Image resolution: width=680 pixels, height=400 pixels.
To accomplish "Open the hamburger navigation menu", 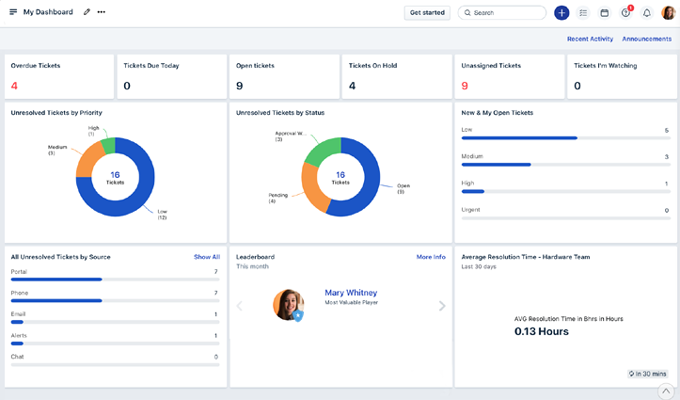I will coord(13,12).
